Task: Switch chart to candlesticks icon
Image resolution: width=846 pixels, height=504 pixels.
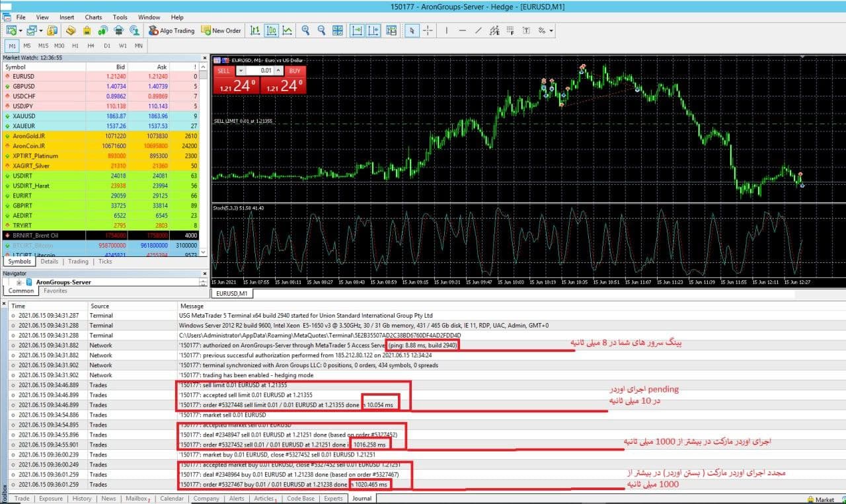Action: coord(272,30)
